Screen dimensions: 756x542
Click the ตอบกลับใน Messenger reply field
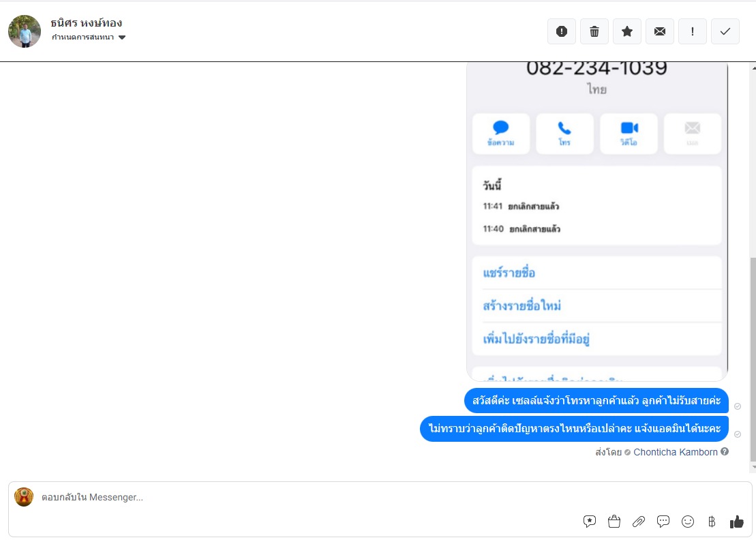(309, 497)
